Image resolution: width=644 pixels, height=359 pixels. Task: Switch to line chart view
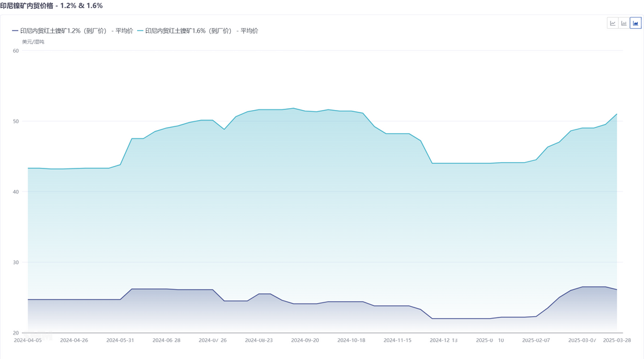click(x=613, y=23)
